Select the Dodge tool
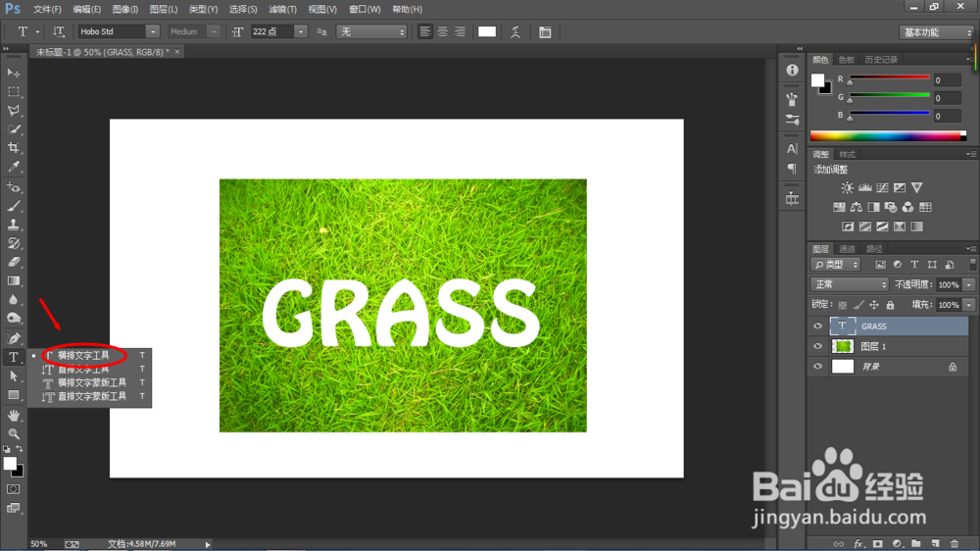 click(13, 319)
